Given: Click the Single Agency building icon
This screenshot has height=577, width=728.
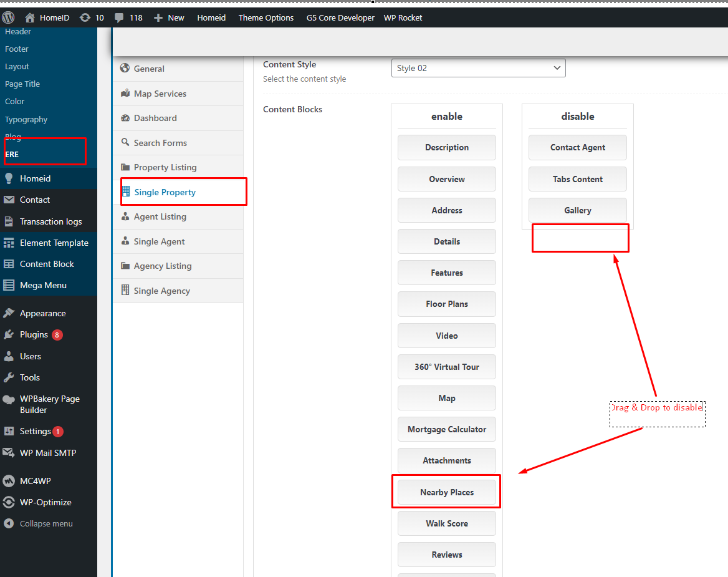Looking at the screenshot, I should [x=125, y=290].
